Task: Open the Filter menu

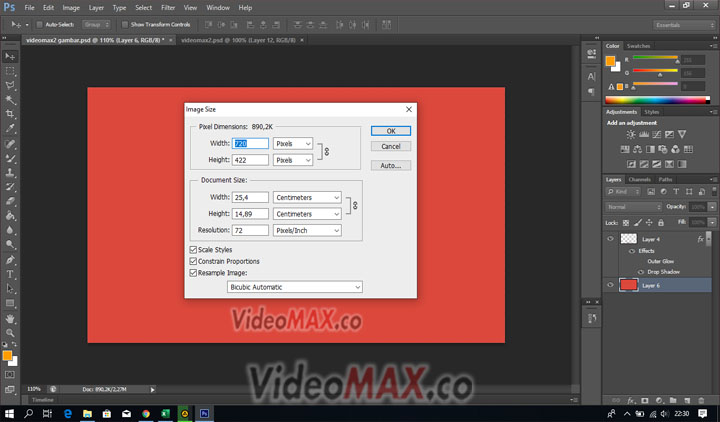Action: pos(168,8)
